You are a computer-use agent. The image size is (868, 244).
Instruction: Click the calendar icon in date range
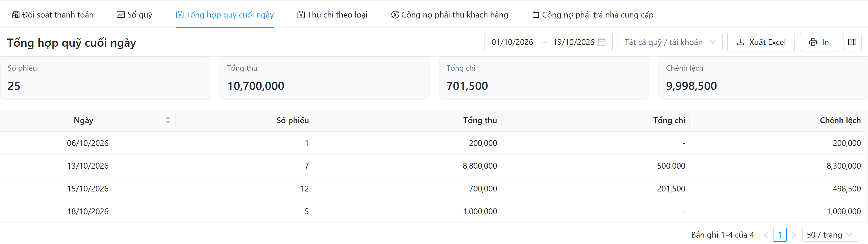click(602, 42)
